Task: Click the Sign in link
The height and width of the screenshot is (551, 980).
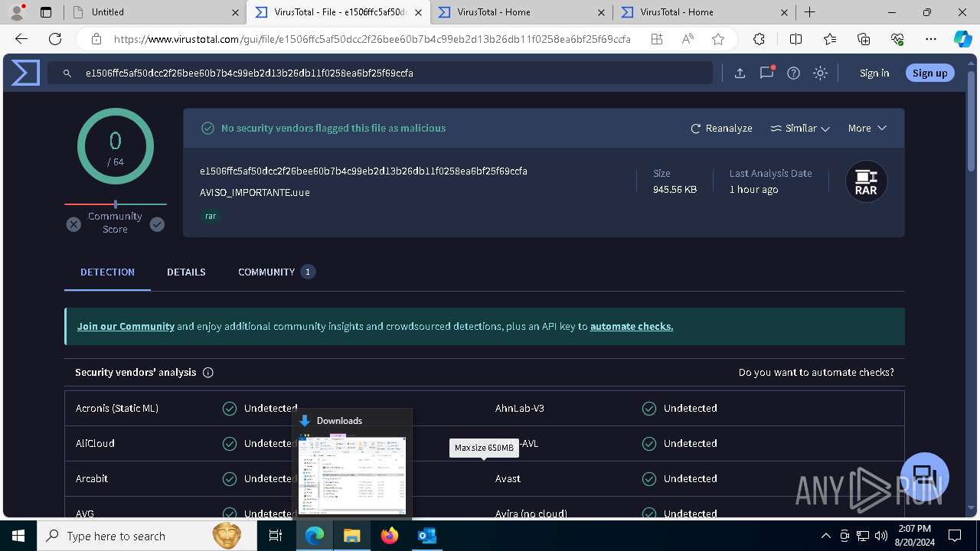Action: click(x=874, y=73)
